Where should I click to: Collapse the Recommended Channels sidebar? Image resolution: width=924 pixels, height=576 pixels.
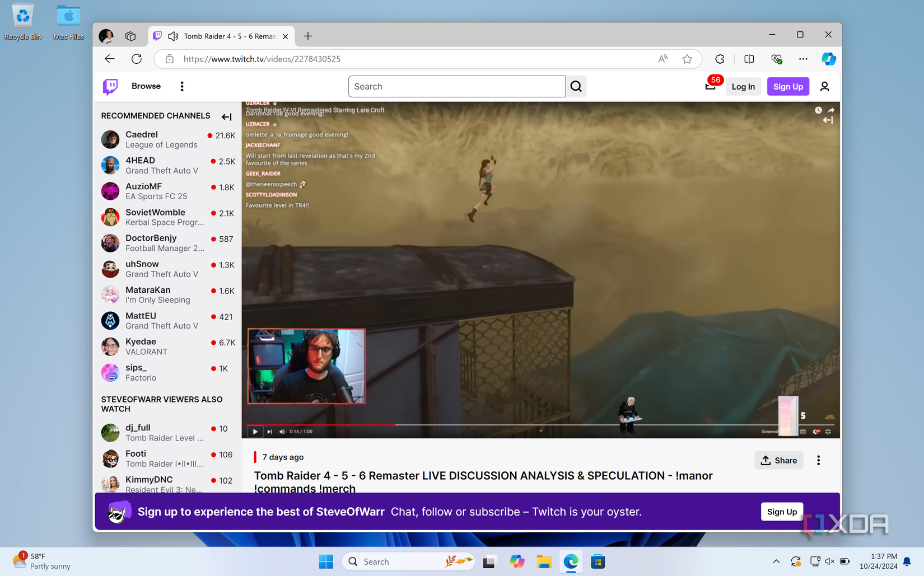(x=226, y=116)
